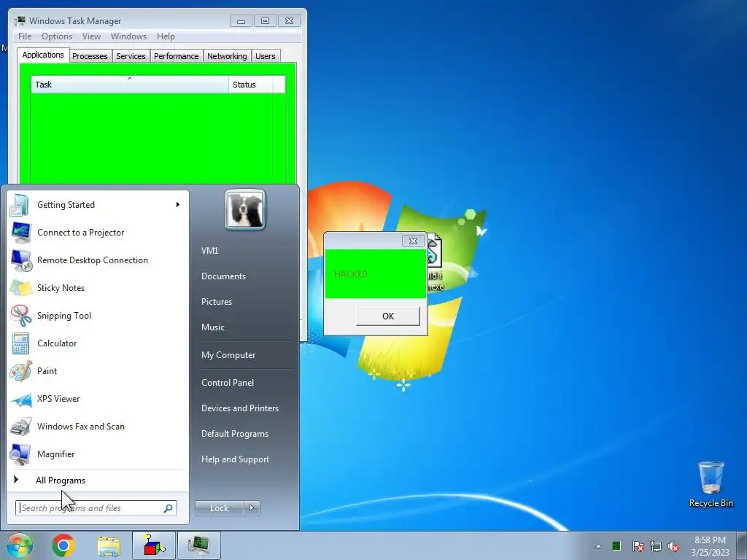747x560 pixels.
Task: Open Pictures library
Action: (216, 302)
